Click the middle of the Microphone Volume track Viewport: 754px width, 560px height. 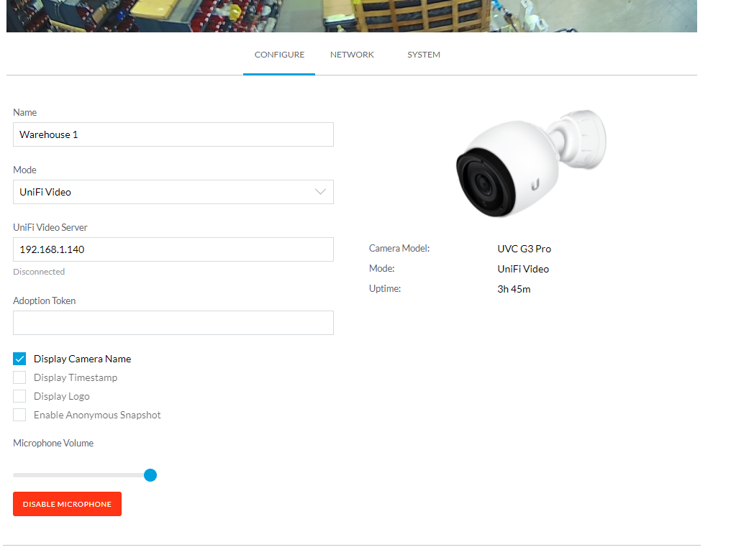point(81,475)
